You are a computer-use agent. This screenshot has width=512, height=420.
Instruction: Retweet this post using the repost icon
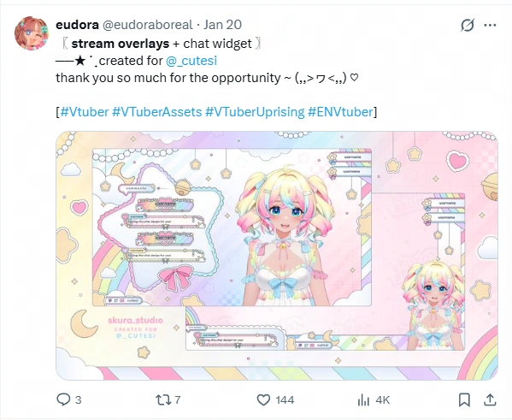[x=162, y=399]
